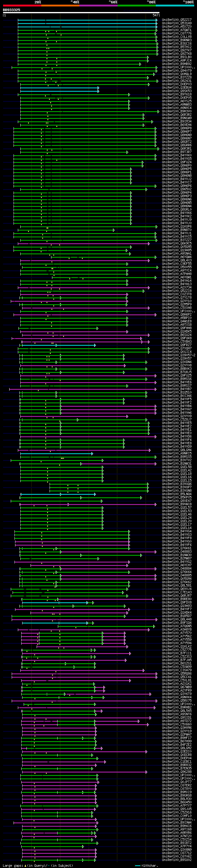Click the purple bar of UniRef100_B9I9W4
This screenshot has height=868, width=197.
point(56,823)
